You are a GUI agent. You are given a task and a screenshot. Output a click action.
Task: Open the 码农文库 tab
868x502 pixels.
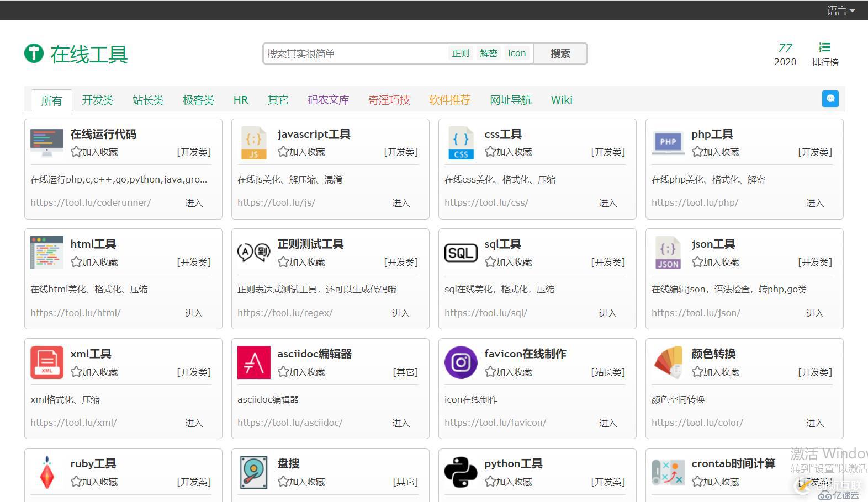pos(329,100)
